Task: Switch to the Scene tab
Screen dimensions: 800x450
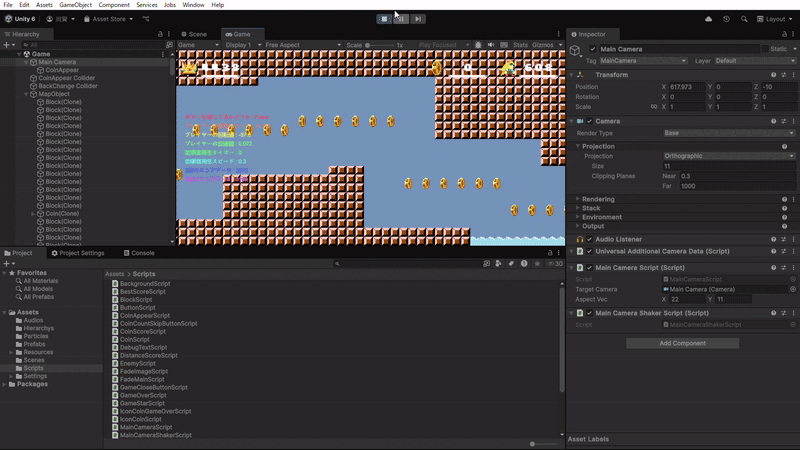Action: tap(194, 34)
